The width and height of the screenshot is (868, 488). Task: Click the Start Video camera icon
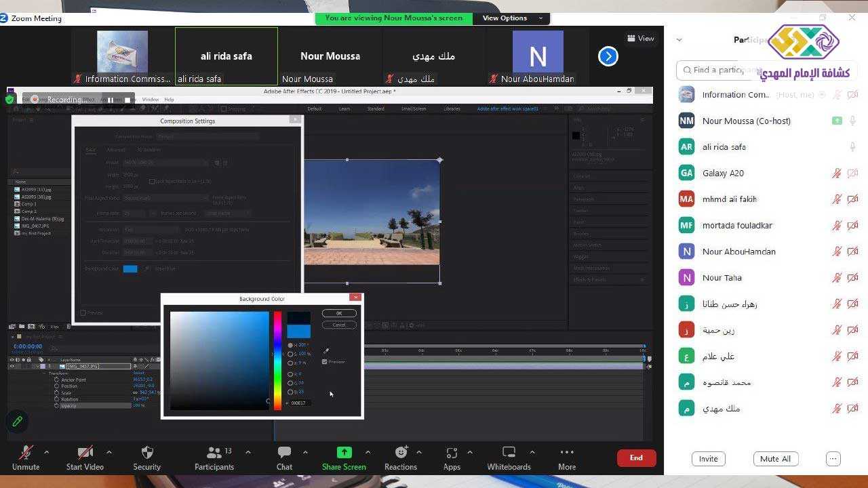coord(85,453)
